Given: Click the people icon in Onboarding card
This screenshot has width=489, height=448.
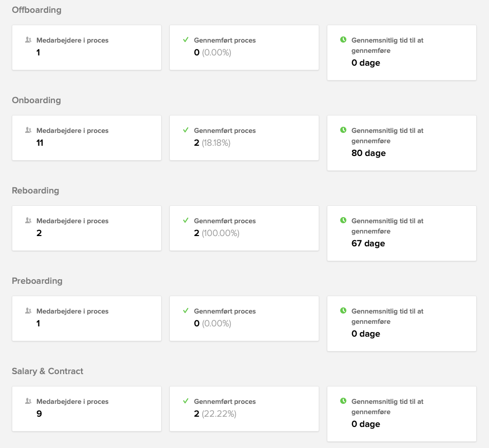Looking at the screenshot, I should pyautogui.click(x=28, y=130).
